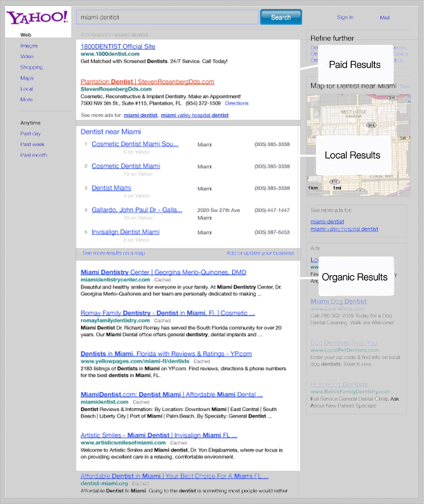The image size is (424, 504).
Task: Open Directions for Plantation Dentist ad
Action: [236, 103]
